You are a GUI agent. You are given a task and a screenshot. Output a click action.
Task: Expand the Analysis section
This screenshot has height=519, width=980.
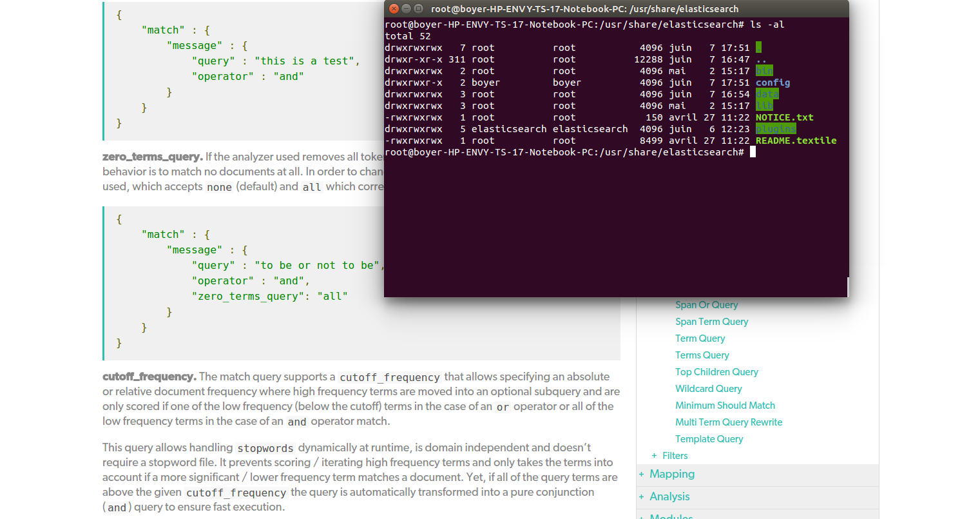[x=641, y=497]
